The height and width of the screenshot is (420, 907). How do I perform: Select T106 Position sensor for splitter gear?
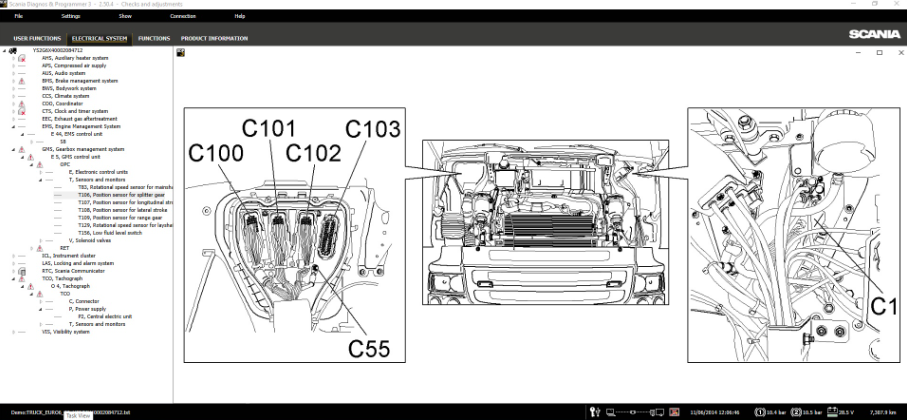pyautogui.click(x=121, y=195)
